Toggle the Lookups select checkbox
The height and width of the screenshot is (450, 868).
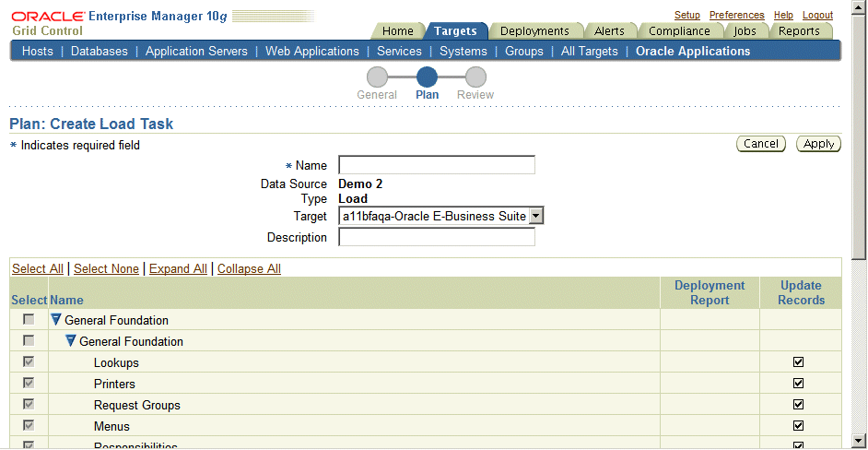tap(29, 361)
